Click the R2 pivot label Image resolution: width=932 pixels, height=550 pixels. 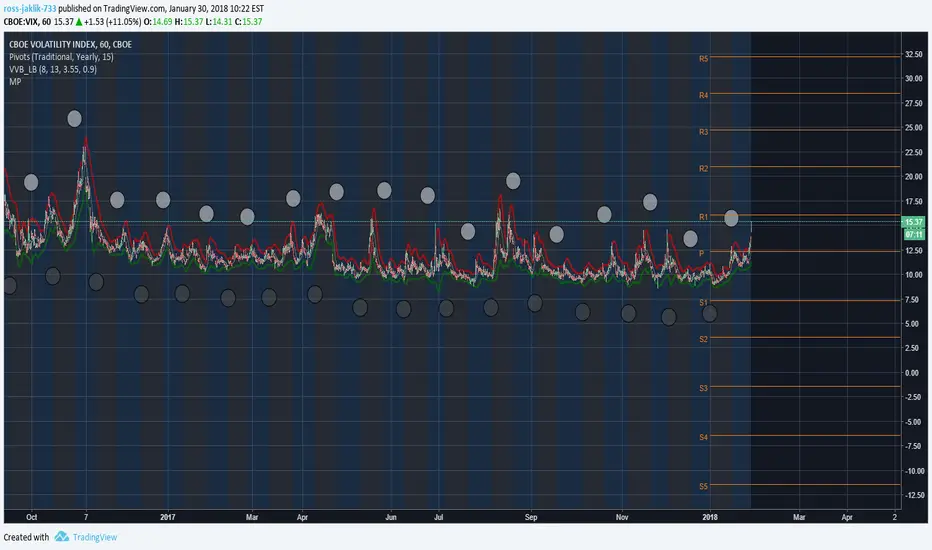pyautogui.click(x=703, y=169)
